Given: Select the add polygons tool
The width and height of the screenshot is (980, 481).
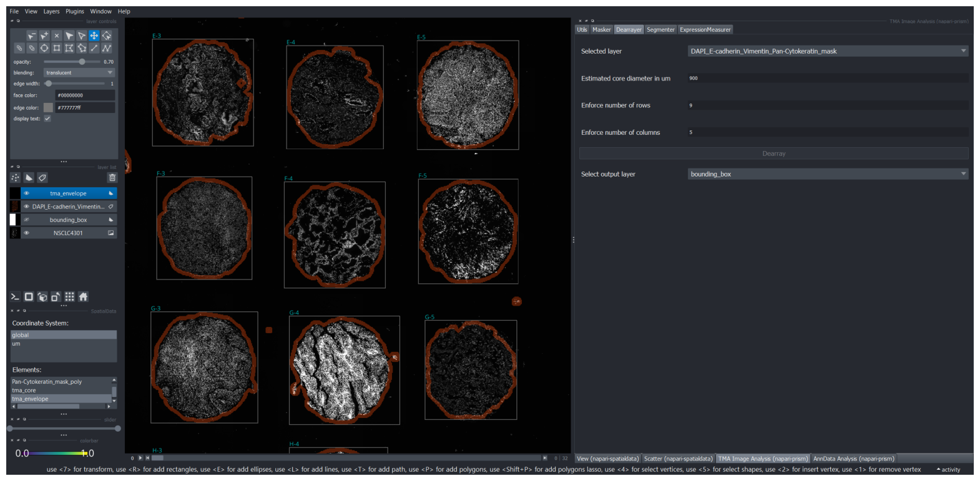Looking at the screenshot, I should (x=69, y=48).
